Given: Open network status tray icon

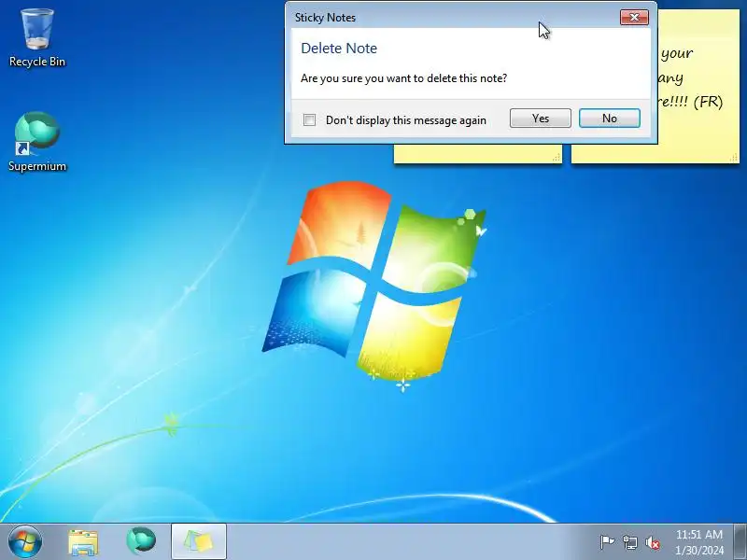Looking at the screenshot, I should coord(629,542).
